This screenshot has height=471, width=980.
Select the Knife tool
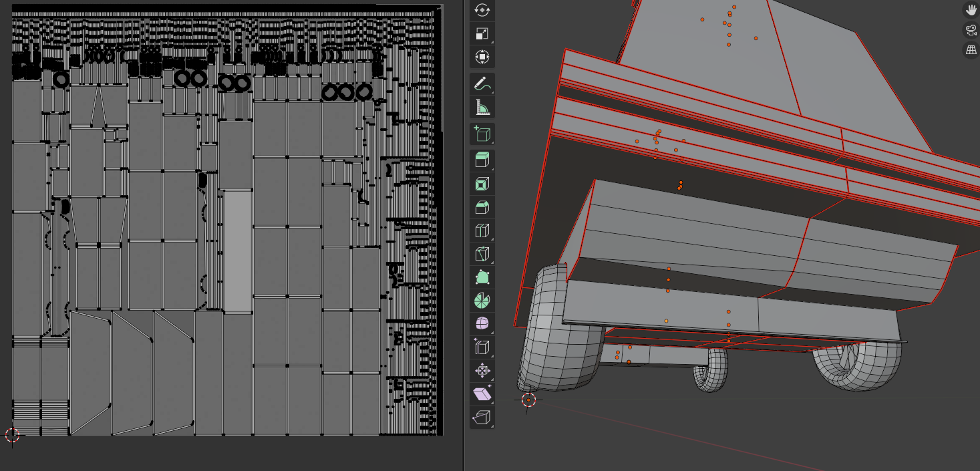click(x=482, y=254)
